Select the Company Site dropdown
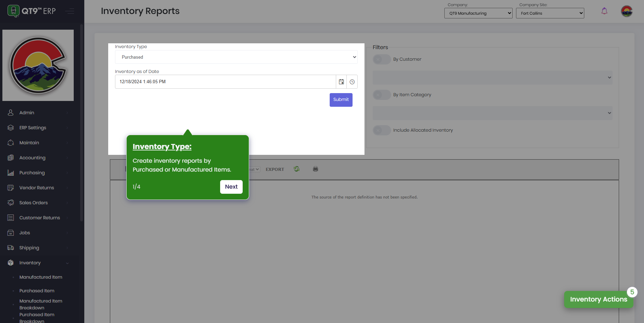 [550, 13]
